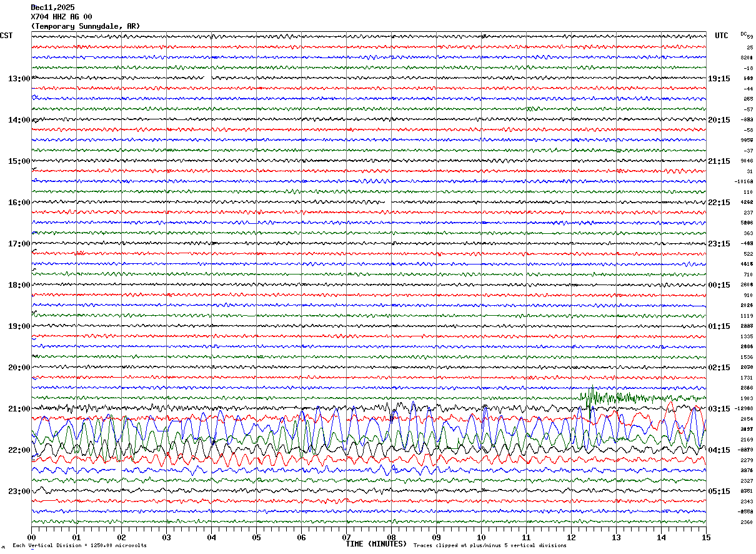Select the 15 minute tick on bottom axis
The height and width of the screenshot is (554, 756).
(x=705, y=537)
